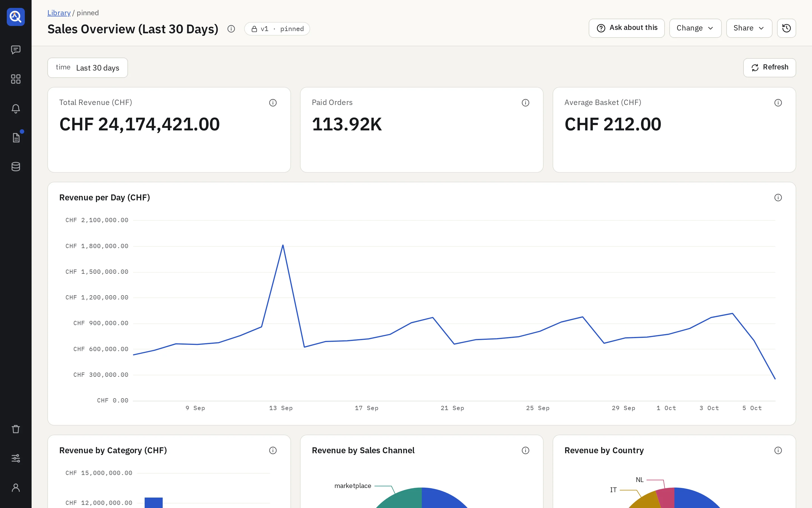Click the marketplace pie slice label
The height and width of the screenshot is (508, 812).
(x=353, y=486)
